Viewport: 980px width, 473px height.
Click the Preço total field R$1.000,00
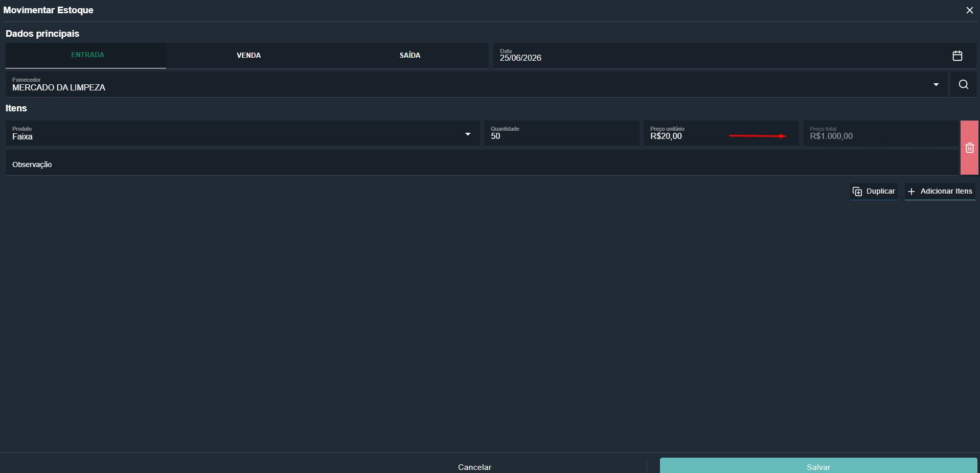point(880,134)
